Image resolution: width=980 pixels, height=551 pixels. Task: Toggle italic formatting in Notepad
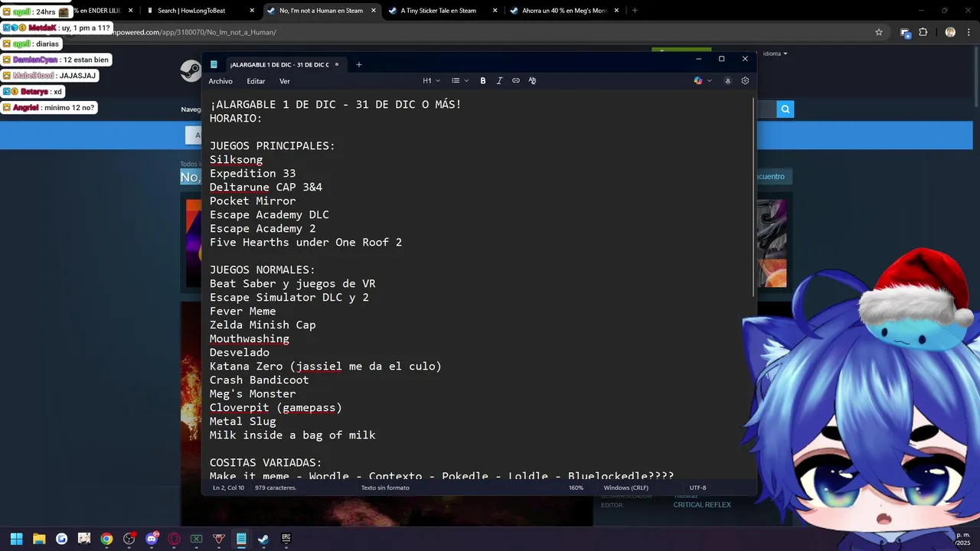point(499,80)
